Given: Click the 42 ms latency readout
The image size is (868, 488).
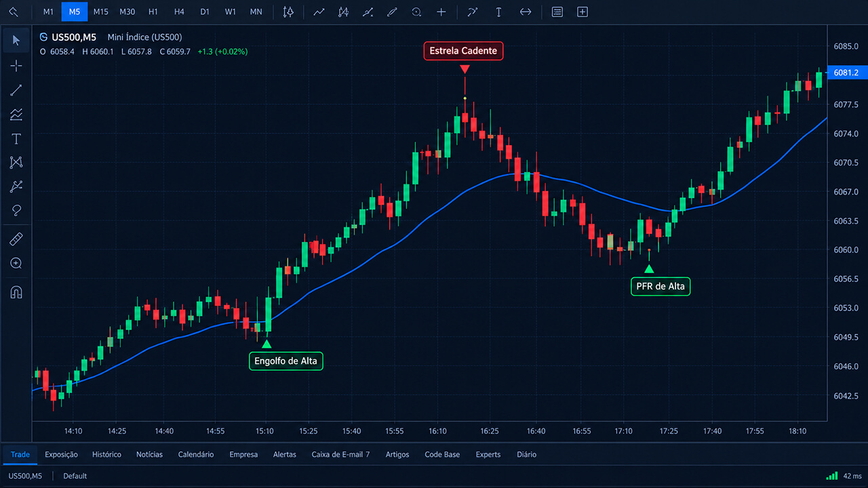Looking at the screenshot, I should 852,476.
